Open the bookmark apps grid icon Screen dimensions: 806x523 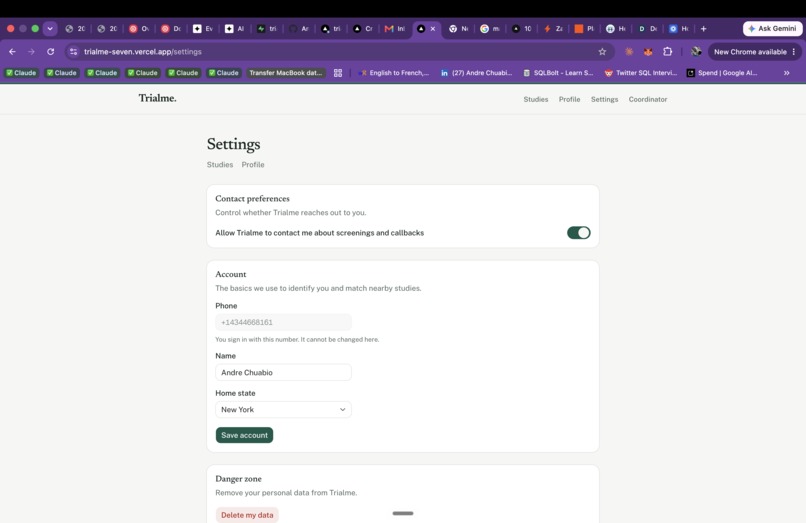[338, 73]
